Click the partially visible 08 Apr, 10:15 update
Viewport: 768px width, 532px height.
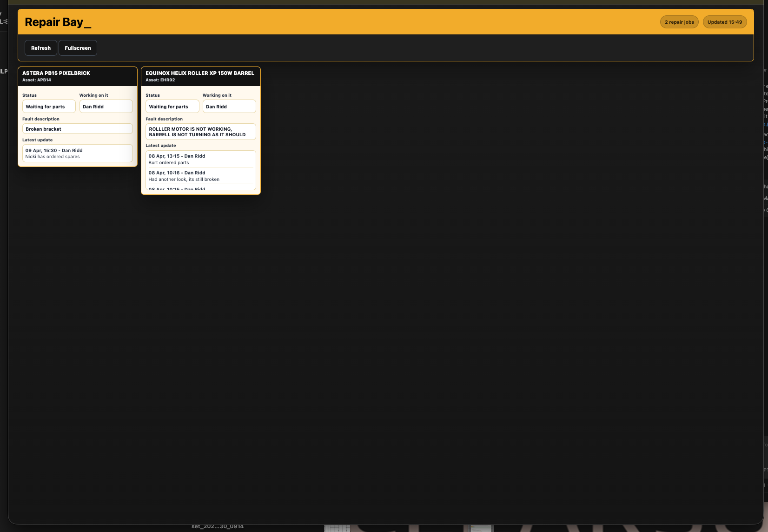click(x=200, y=188)
